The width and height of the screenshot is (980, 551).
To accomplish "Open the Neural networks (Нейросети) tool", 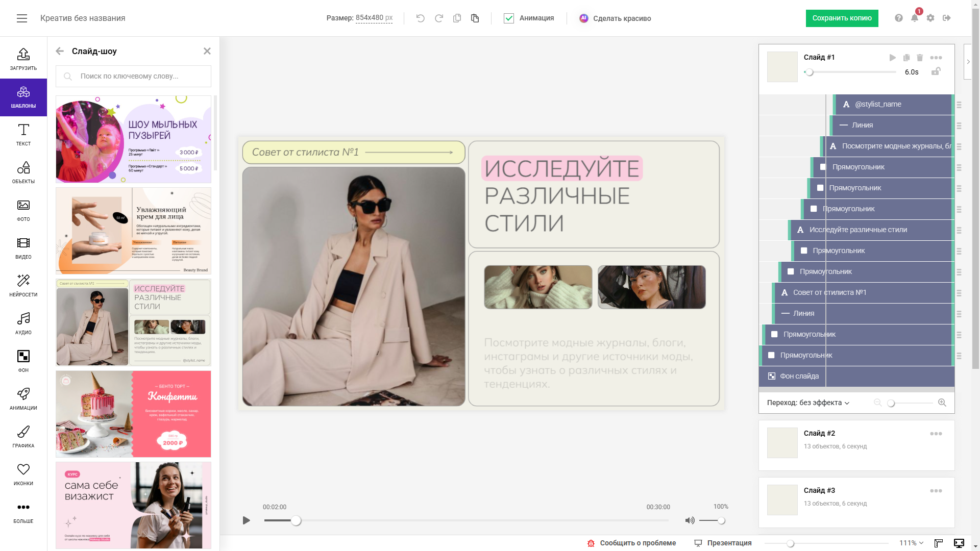I will point(23,285).
